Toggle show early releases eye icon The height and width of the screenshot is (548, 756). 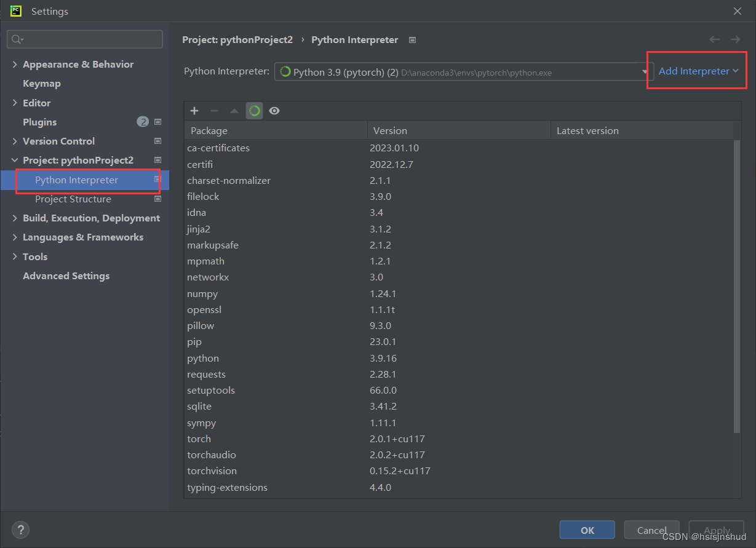click(274, 111)
